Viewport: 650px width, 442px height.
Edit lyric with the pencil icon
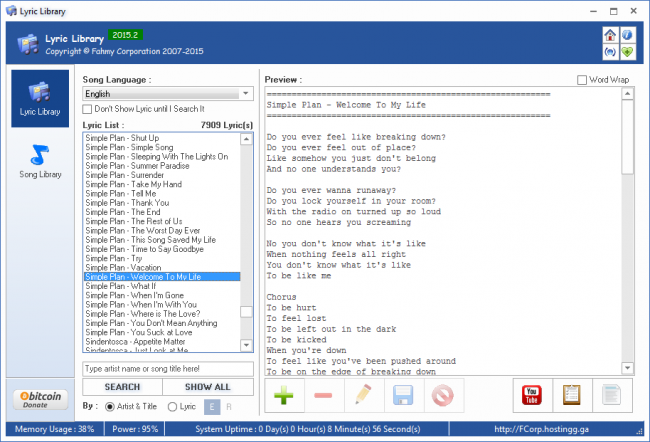click(x=363, y=396)
